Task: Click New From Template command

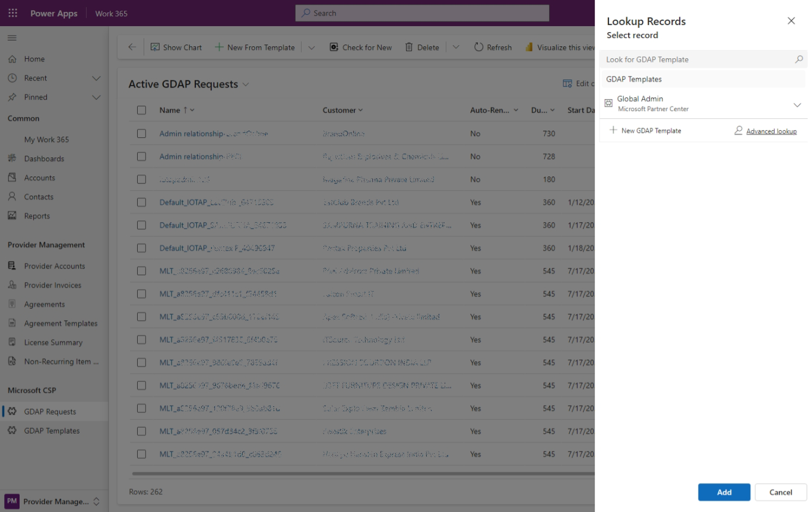Action: (x=255, y=48)
